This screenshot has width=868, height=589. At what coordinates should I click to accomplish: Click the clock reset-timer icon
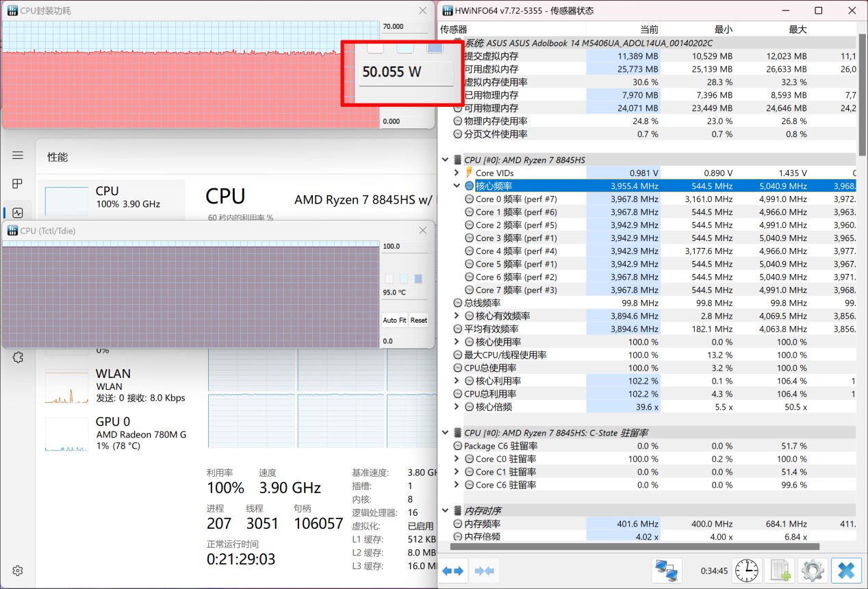746,571
